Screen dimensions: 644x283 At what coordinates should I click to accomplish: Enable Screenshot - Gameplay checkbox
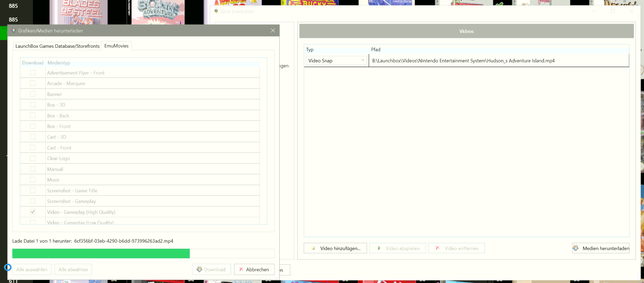[33, 201]
